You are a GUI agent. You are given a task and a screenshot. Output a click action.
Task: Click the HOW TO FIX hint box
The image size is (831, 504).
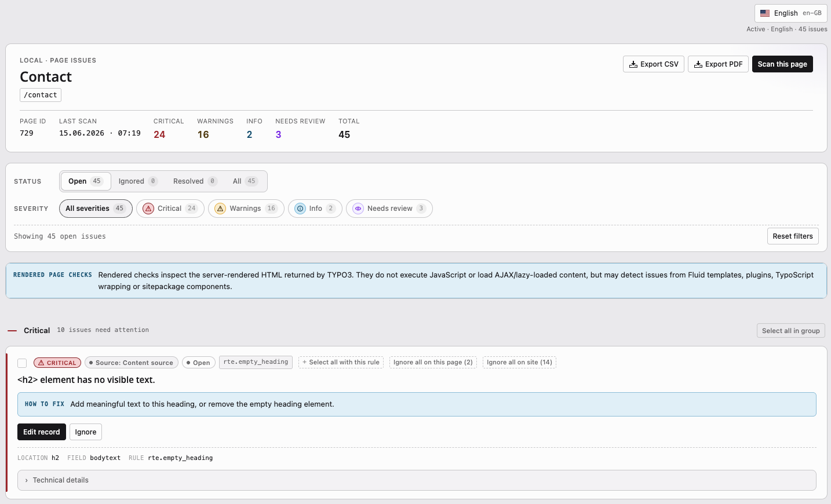point(417,404)
